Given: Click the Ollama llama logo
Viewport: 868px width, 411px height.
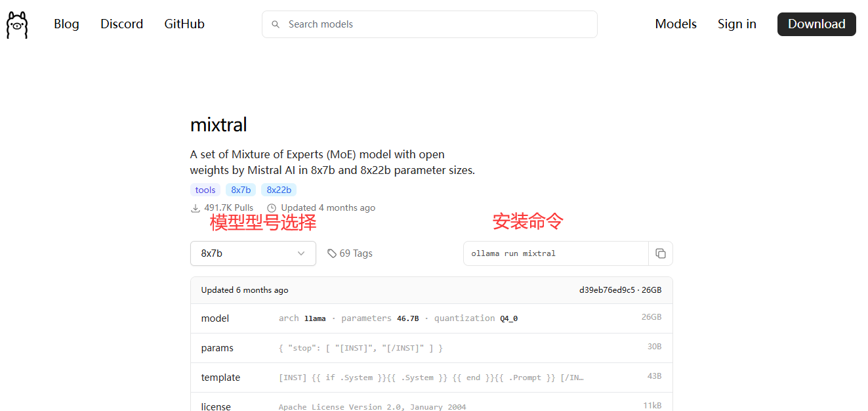Looking at the screenshot, I should click(x=17, y=24).
